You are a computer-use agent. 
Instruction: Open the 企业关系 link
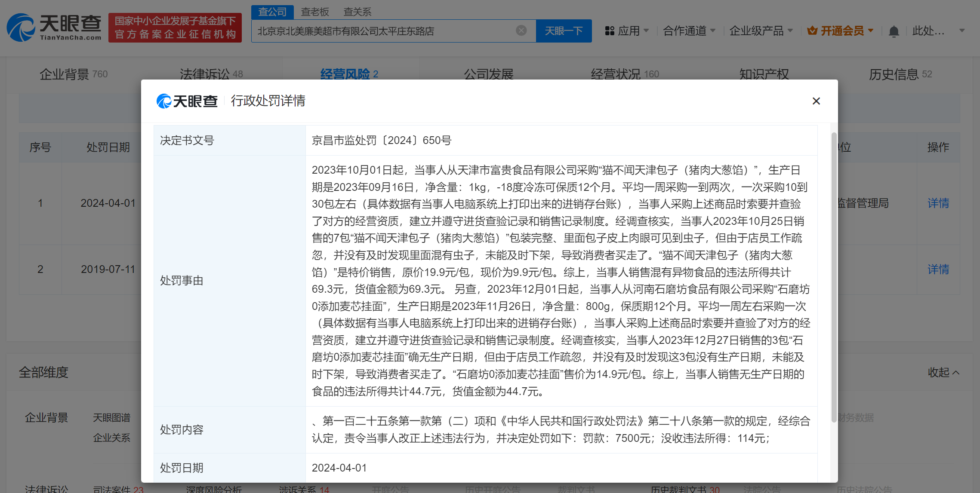pyautogui.click(x=112, y=438)
